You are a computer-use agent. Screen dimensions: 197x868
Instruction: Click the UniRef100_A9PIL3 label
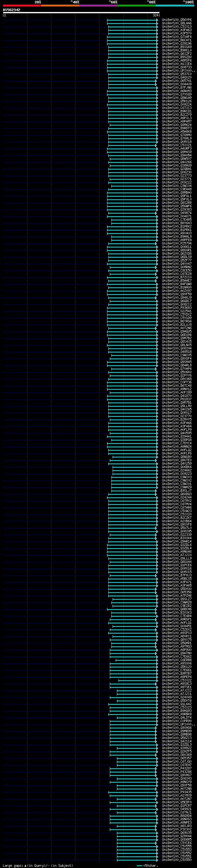177,118
